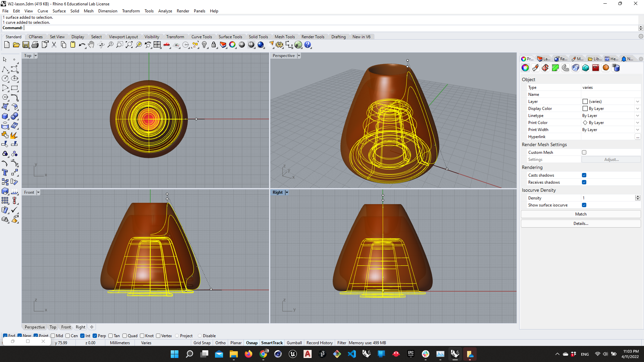Open the material paintbrush icon in Properties

pos(535,68)
